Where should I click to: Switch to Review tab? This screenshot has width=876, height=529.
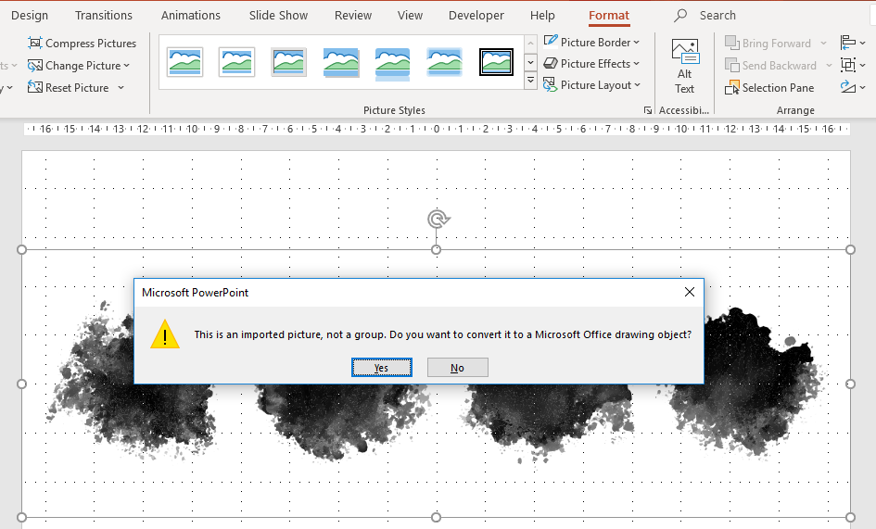point(353,16)
